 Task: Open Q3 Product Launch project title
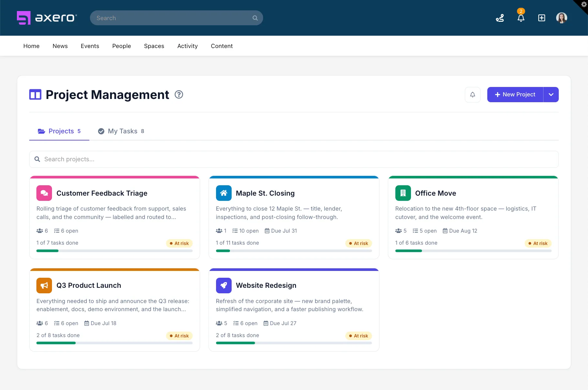(89, 286)
